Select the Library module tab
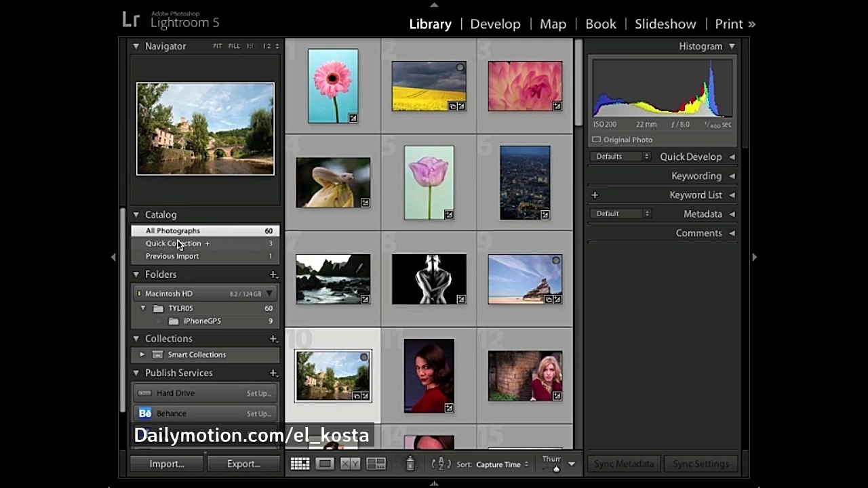Screen dimensions: 868x488 point(430,24)
